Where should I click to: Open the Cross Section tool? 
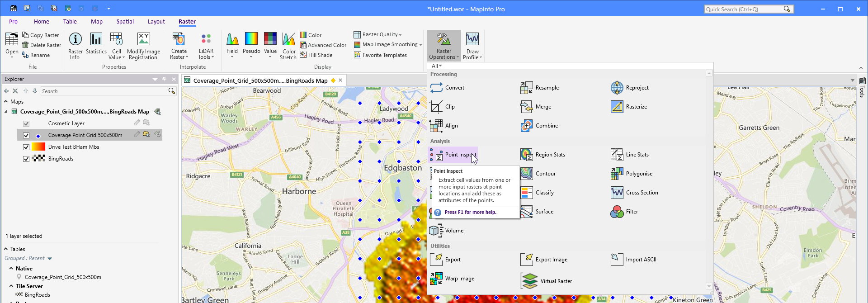pyautogui.click(x=634, y=193)
